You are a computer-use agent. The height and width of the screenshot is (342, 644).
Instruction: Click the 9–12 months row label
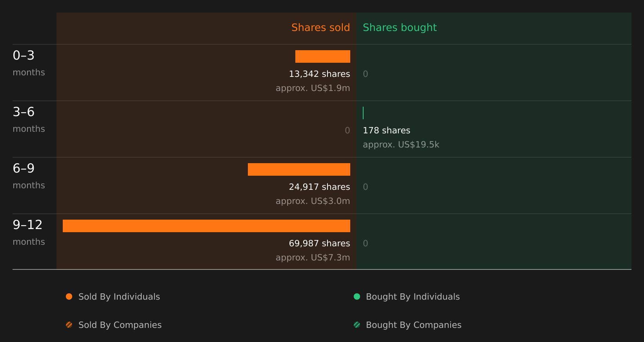29,233
